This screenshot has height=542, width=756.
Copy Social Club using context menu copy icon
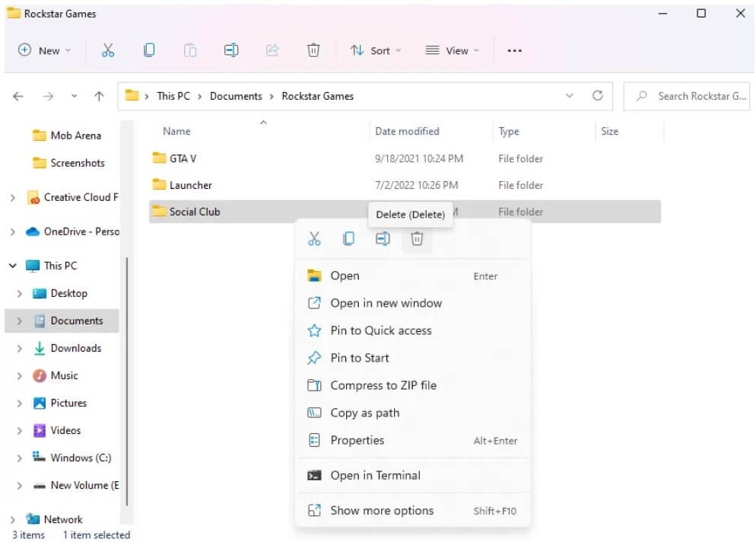click(x=348, y=238)
